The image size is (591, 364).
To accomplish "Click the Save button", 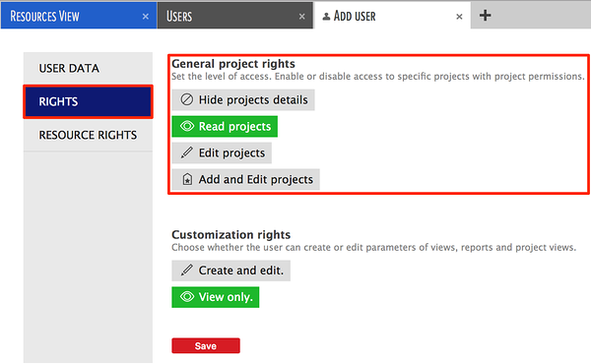I will coord(206,346).
